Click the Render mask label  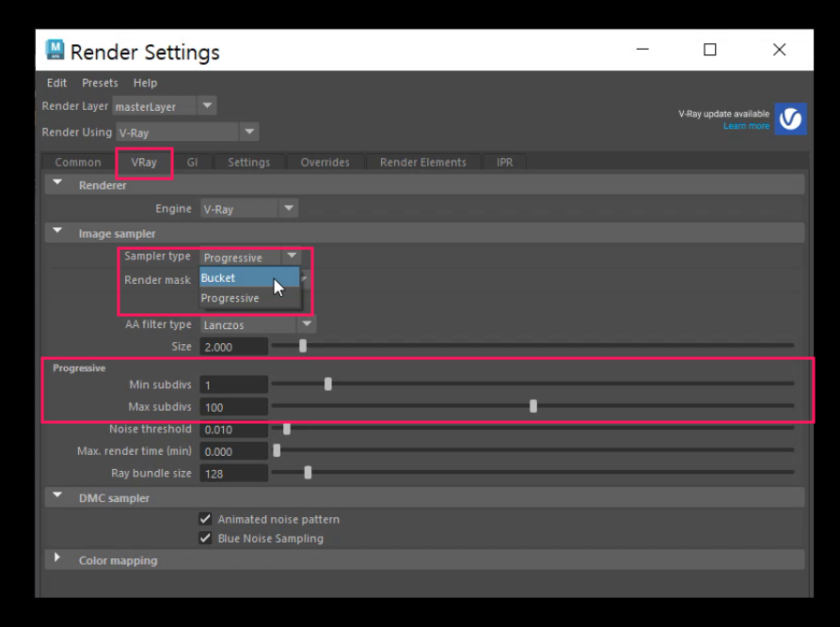click(157, 280)
